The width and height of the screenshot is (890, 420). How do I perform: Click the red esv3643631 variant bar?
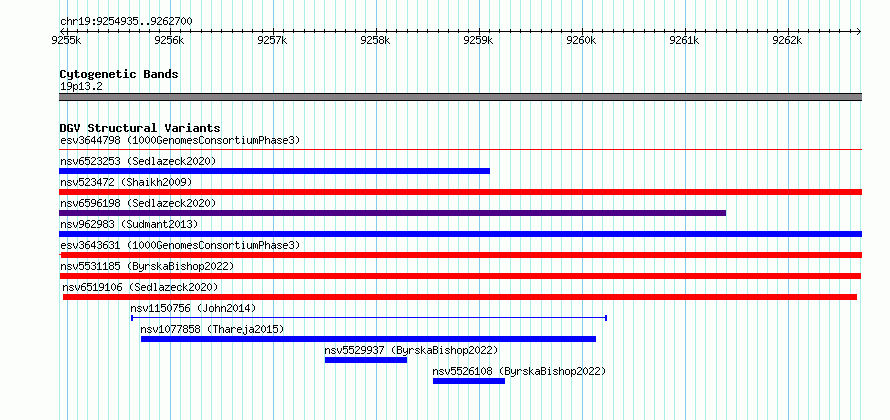click(460, 255)
